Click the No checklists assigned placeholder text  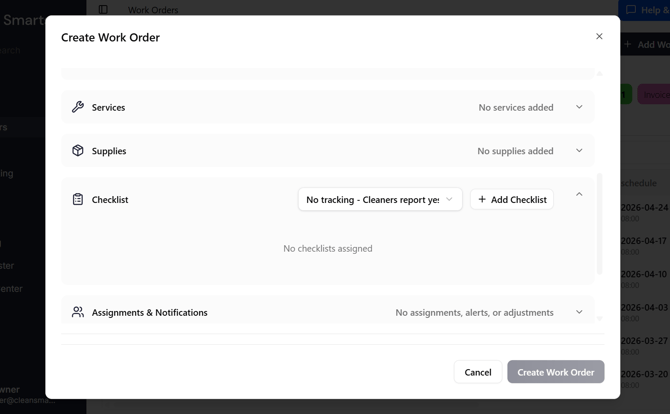pyautogui.click(x=328, y=248)
